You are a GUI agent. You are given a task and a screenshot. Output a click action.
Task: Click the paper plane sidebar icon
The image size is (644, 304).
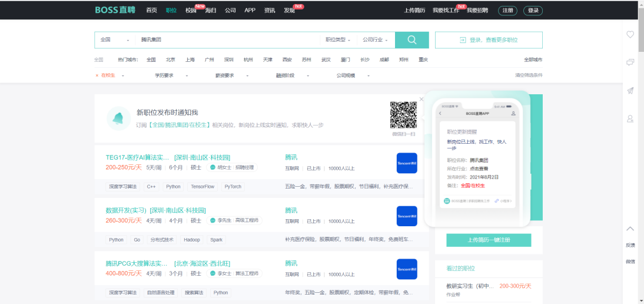click(x=630, y=91)
